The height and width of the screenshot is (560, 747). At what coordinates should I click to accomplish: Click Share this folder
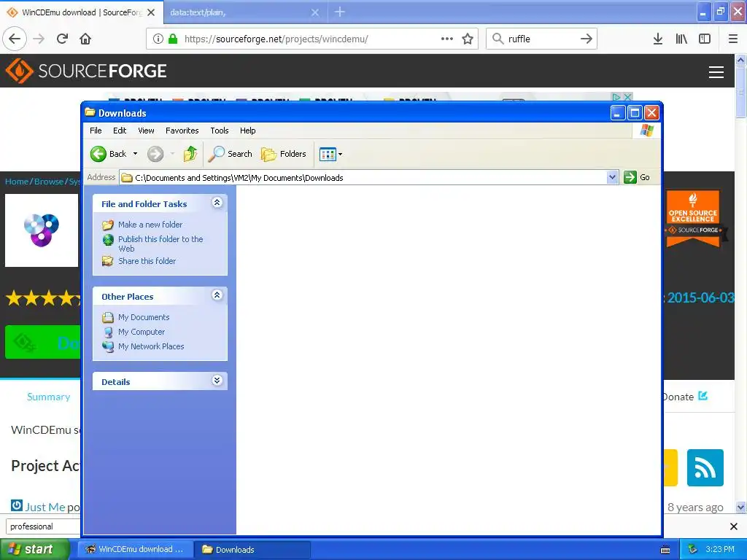click(x=147, y=261)
